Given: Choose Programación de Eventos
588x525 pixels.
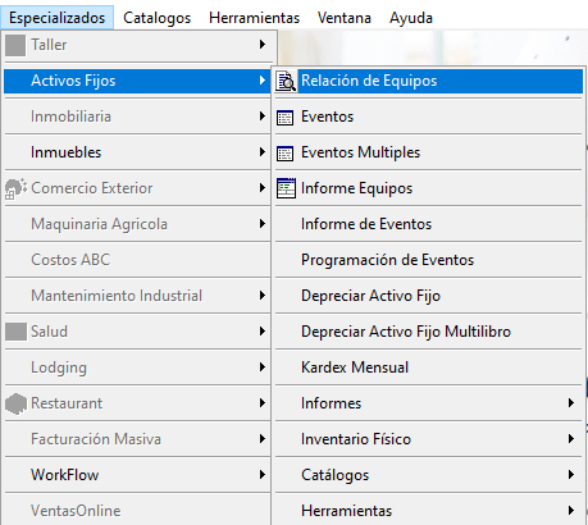Looking at the screenshot, I should point(429,260).
